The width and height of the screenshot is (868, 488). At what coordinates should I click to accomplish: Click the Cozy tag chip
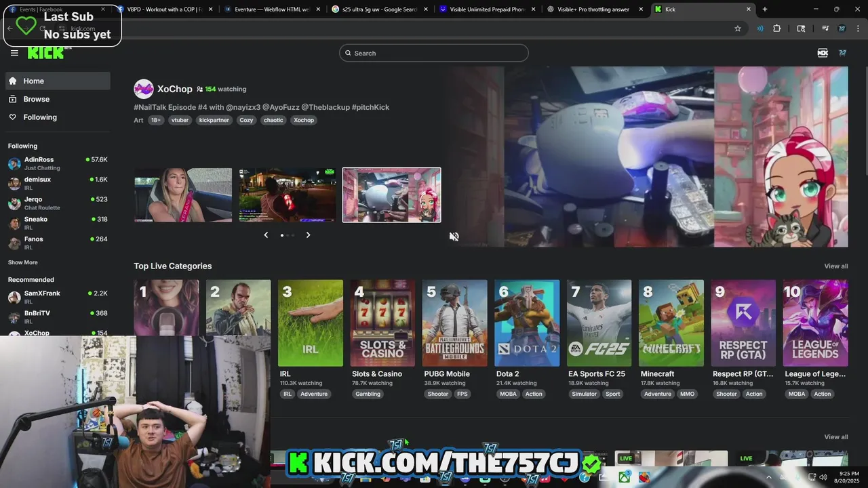[246, 120]
